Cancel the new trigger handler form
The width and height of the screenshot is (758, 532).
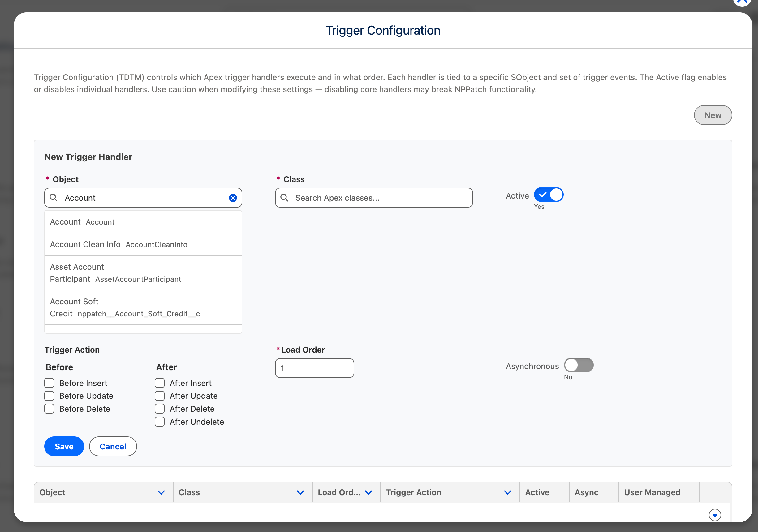pyautogui.click(x=113, y=446)
